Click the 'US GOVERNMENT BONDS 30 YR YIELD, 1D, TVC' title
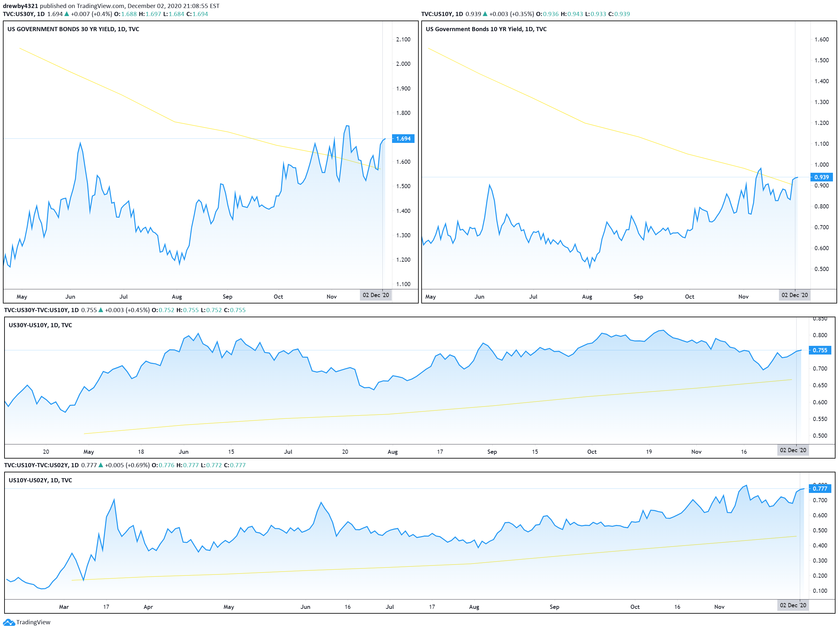This screenshot has width=840, height=631. [x=73, y=29]
